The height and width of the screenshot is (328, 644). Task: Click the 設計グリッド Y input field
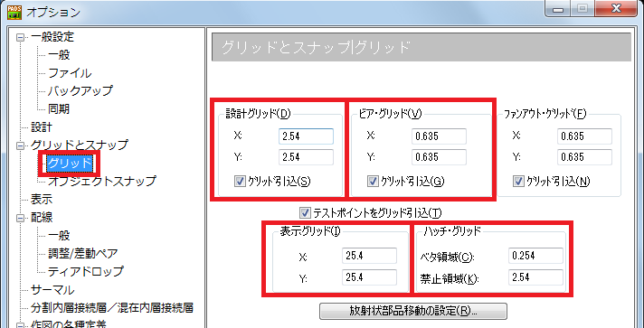pos(306,157)
